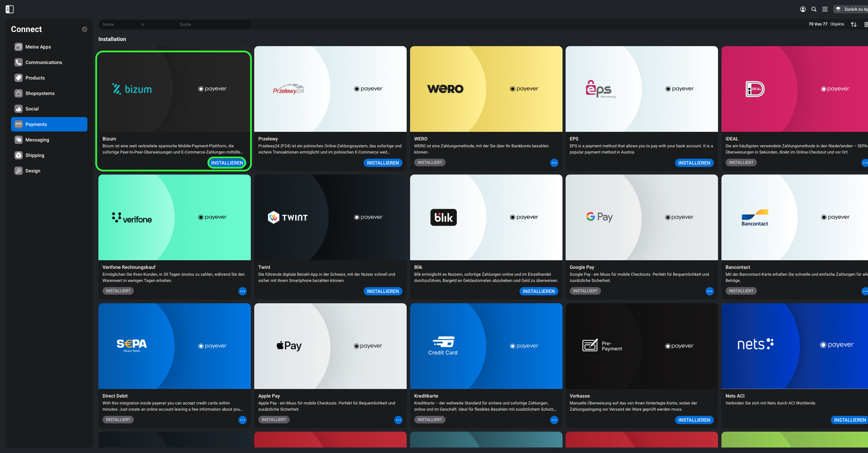Open Kreditkarte more options menu
868x453 pixels.
tap(554, 420)
